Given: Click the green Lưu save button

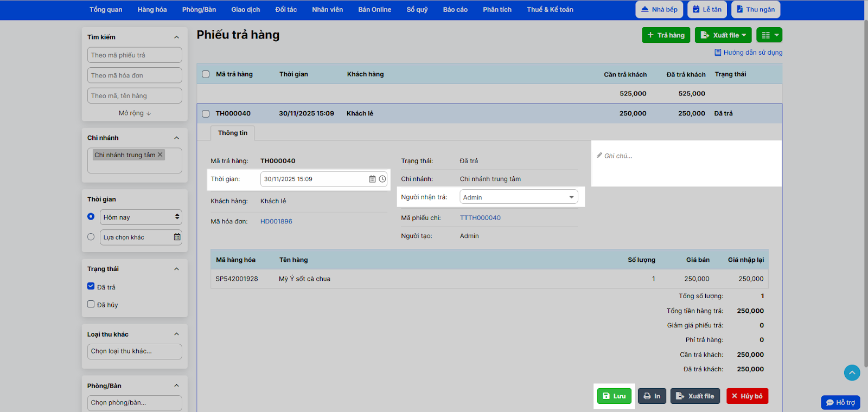Looking at the screenshot, I should pyautogui.click(x=614, y=396).
